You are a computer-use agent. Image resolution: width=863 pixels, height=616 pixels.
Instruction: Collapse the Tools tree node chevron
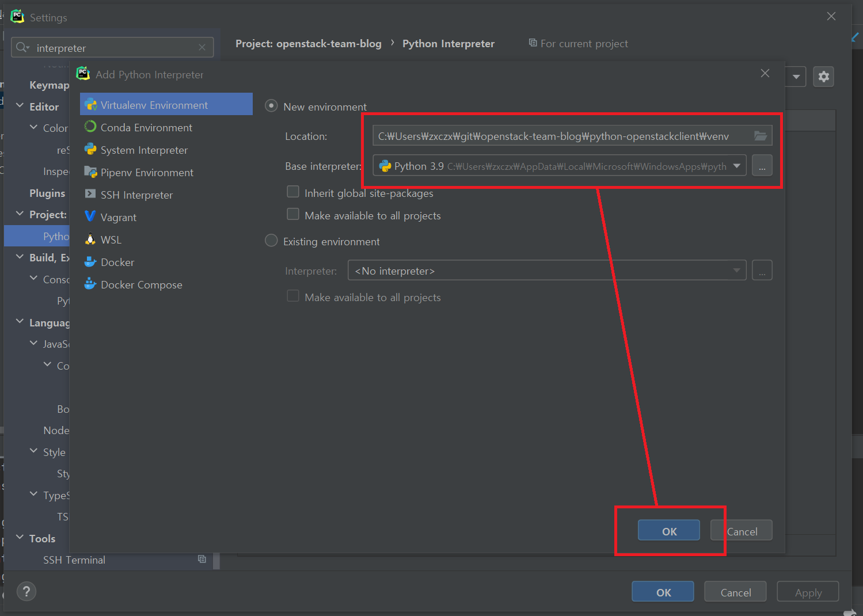pos(20,538)
